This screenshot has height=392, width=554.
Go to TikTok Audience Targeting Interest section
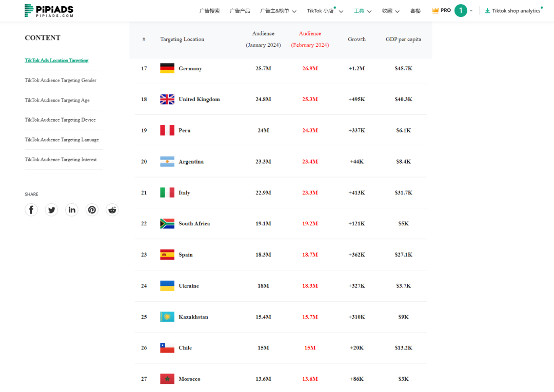(61, 160)
